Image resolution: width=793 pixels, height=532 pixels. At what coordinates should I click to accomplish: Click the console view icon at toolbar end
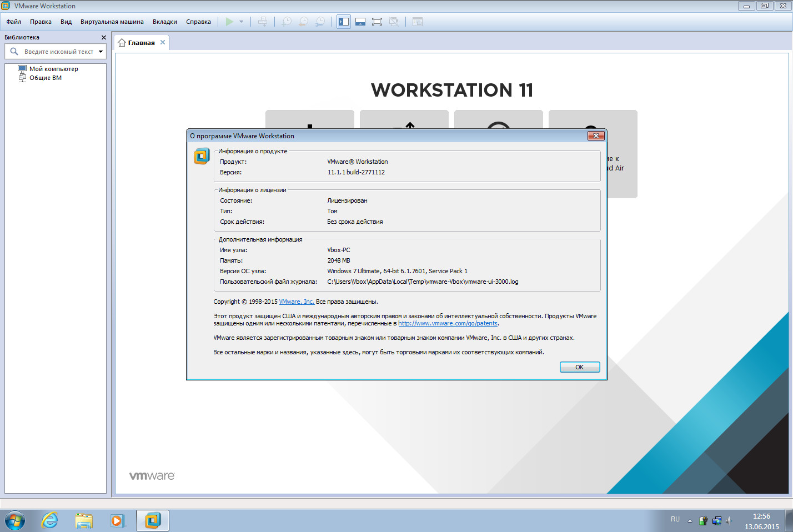pos(418,22)
